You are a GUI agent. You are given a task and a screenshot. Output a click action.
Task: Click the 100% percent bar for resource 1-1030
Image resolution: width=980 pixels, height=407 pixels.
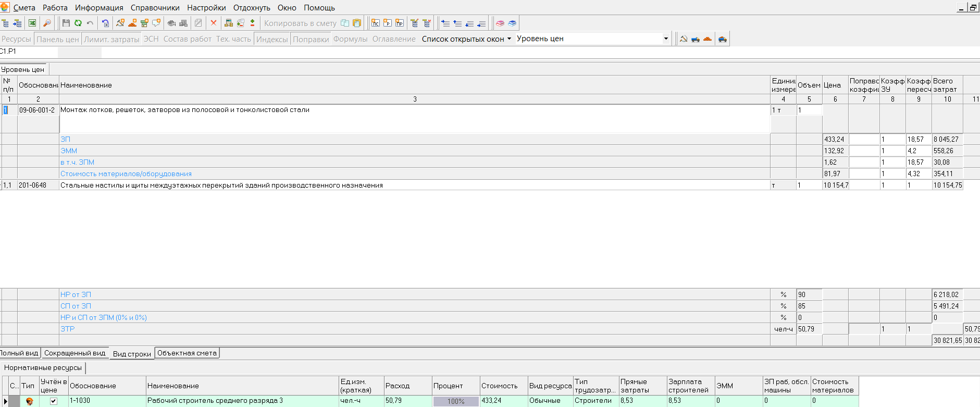tap(455, 401)
